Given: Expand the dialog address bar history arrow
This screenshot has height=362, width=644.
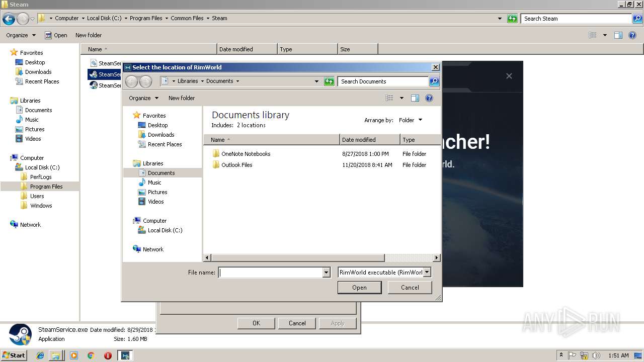Looking at the screenshot, I should click(x=316, y=81).
